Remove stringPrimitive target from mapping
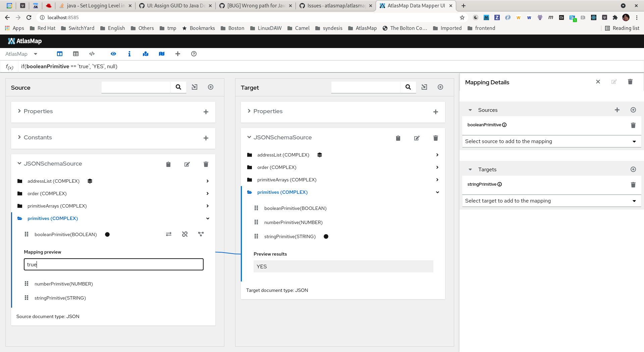This screenshot has height=352, width=644. pyautogui.click(x=633, y=185)
